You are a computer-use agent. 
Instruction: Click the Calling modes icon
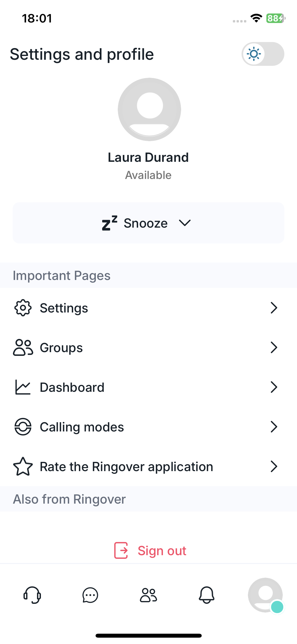click(23, 427)
